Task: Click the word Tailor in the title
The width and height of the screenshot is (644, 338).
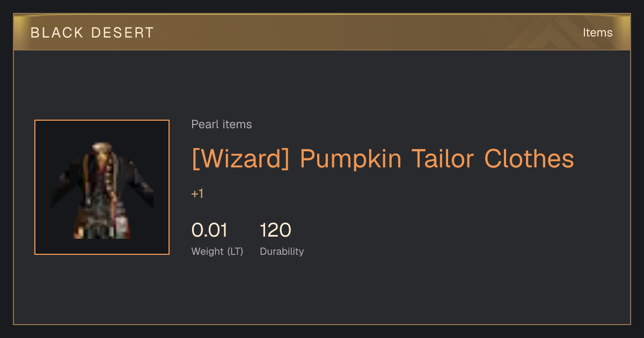Action: (443, 159)
